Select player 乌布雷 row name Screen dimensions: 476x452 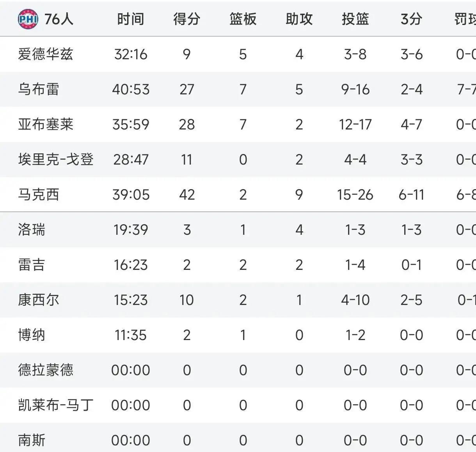pyautogui.click(x=38, y=89)
